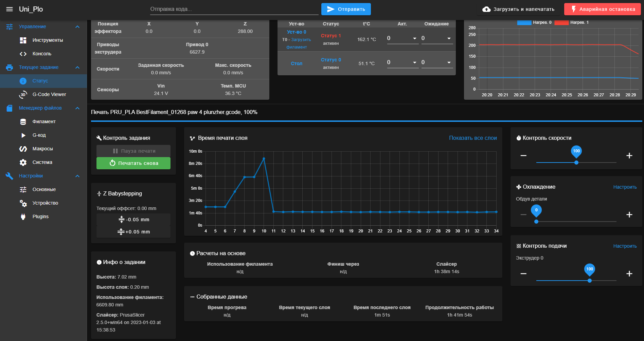Collapse the Управление sidebar section chevron
This screenshot has width=644, height=341.
click(77, 26)
